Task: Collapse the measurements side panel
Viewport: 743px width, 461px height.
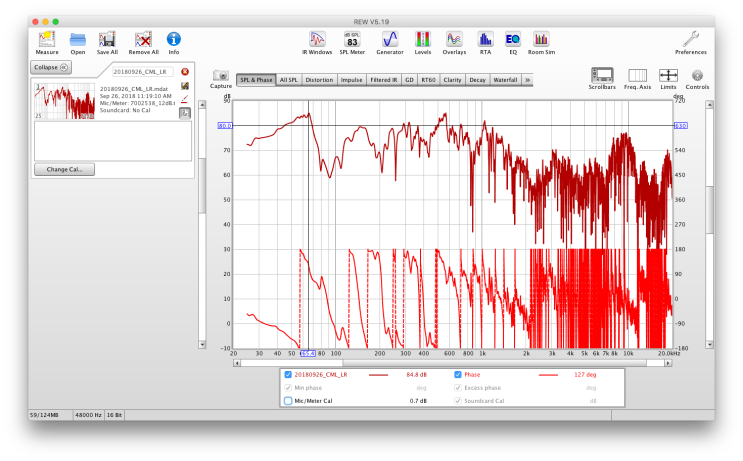Action: [x=50, y=67]
